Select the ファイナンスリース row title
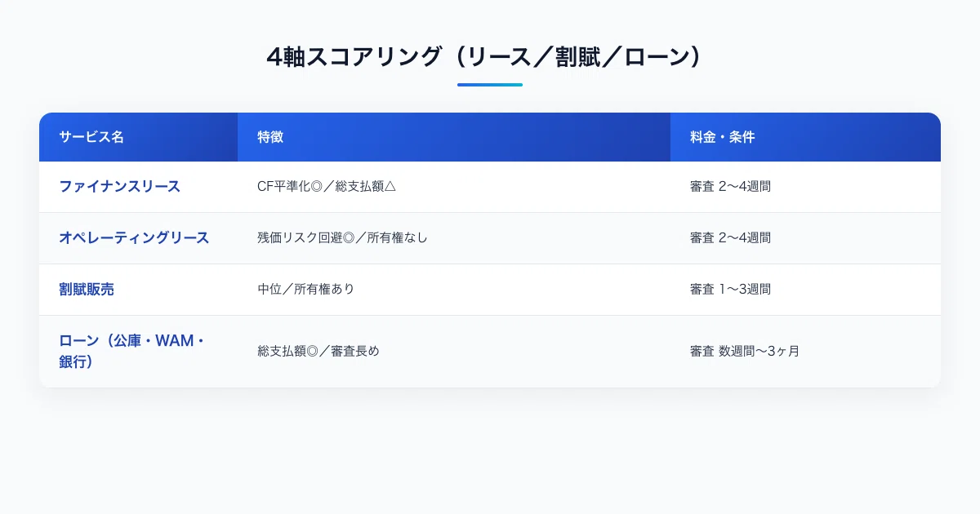Viewport: 980px width, 514px height. point(120,187)
